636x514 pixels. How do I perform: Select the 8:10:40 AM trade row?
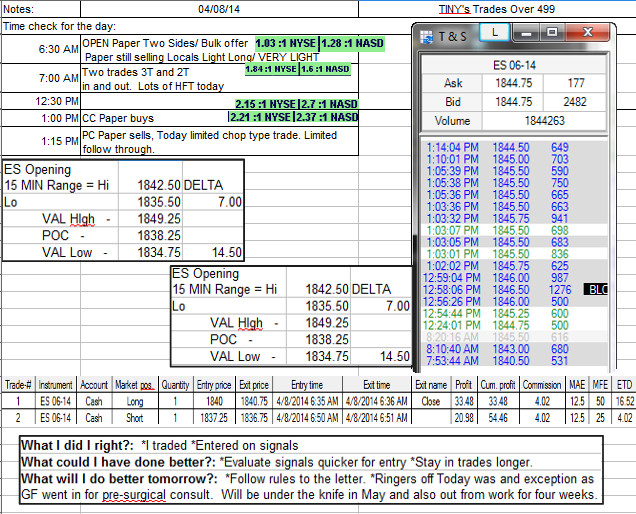click(514, 349)
